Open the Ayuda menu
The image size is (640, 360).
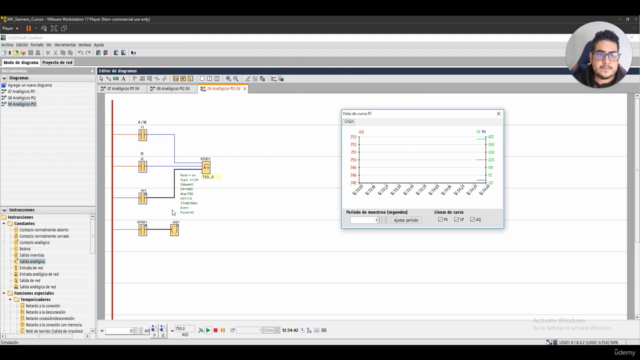pyautogui.click(x=99, y=45)
